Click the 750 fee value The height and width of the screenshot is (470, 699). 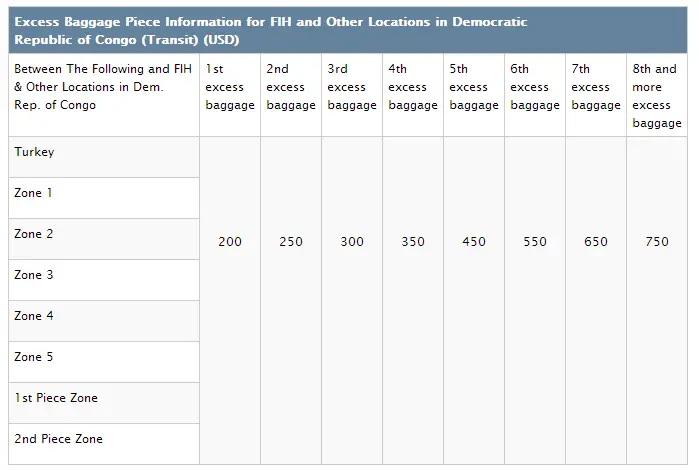coord(657,242)
